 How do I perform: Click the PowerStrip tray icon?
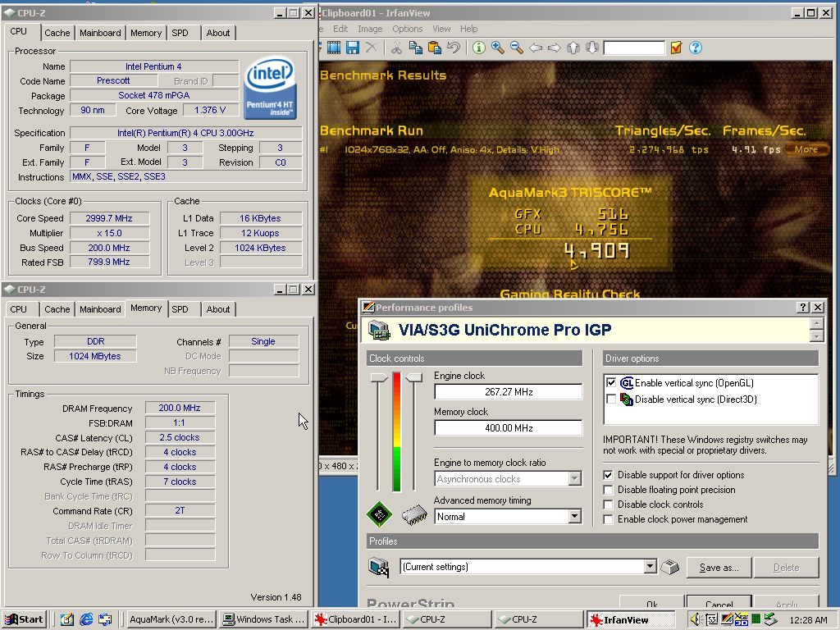click(x=727, y=619)
